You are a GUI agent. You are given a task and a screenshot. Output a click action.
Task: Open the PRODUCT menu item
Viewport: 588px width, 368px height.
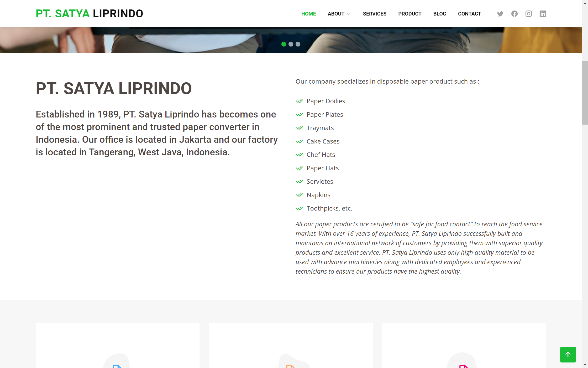pyautogui.click(x=409, y=14)
